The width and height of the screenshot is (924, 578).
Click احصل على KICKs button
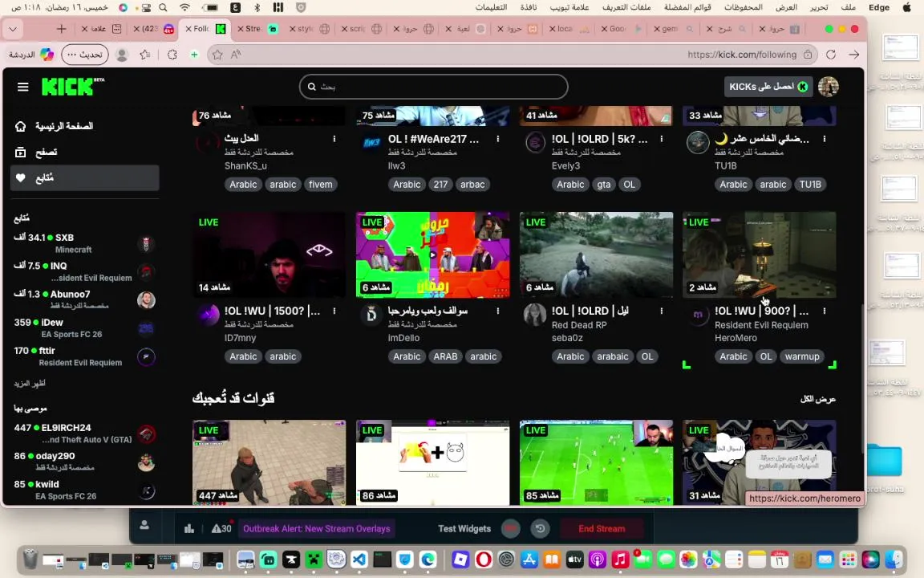tap(768, 87)
